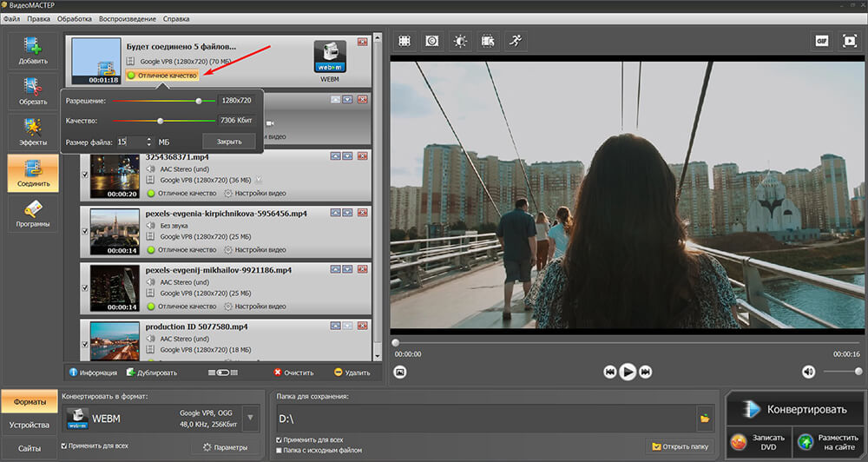The image size is (868, 462).
Task: Move pexels-evgenia-kirpichnikova-5956456.mp4 up in the list
Action: coord(335,213)
